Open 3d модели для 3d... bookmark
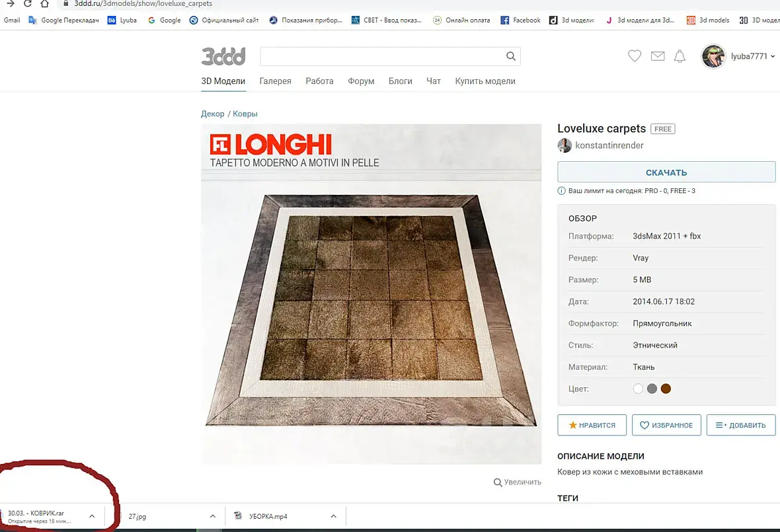 [x=640, y=20]
